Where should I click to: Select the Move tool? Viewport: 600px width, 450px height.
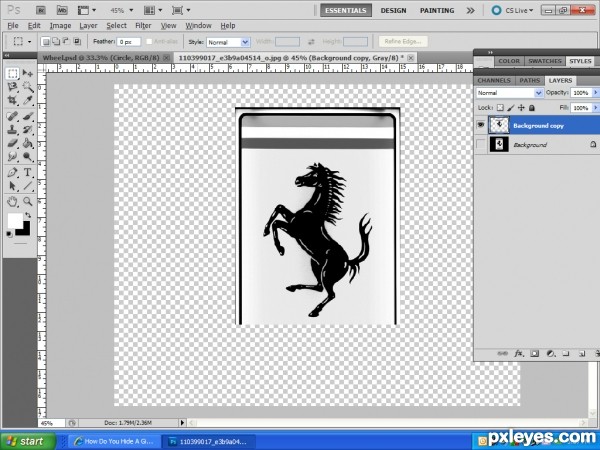pos(28,73)
